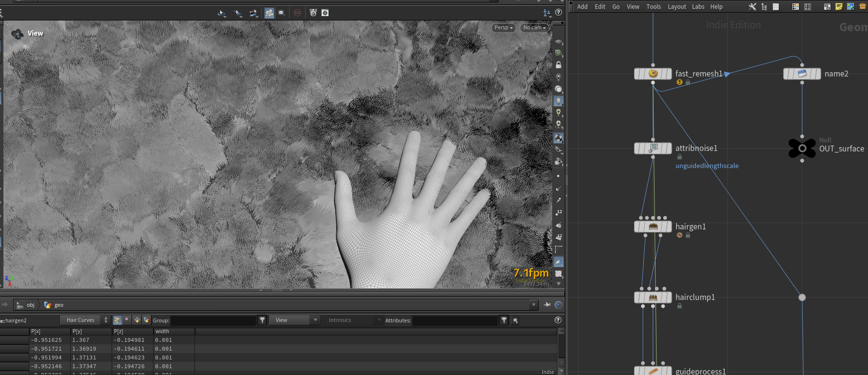Toggle the headlight bulb display option

559,101
